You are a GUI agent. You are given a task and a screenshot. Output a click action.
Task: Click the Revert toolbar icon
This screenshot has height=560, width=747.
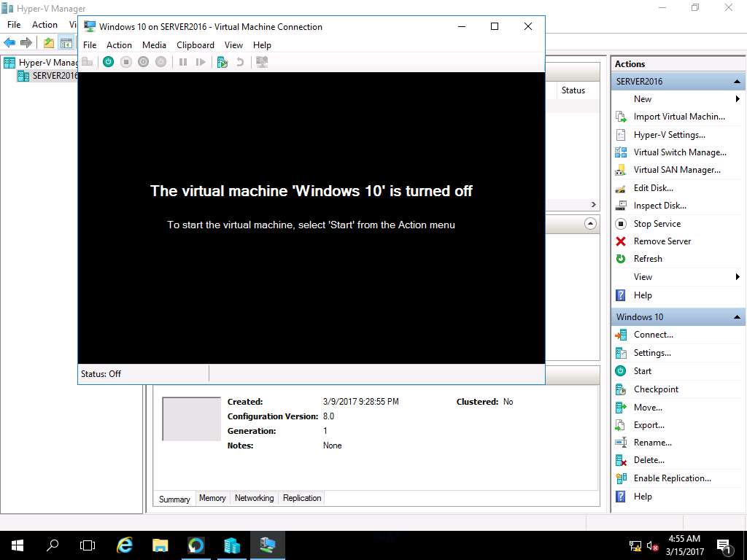click(x=240, y=61)
